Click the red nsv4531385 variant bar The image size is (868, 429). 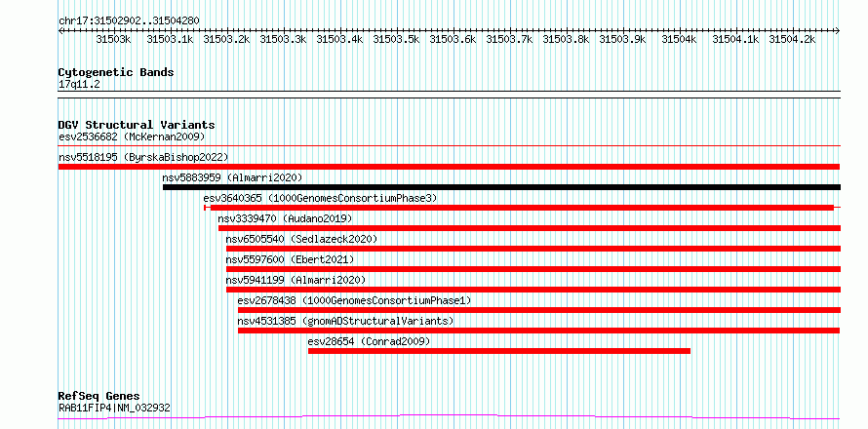click(x=539, y=331)
